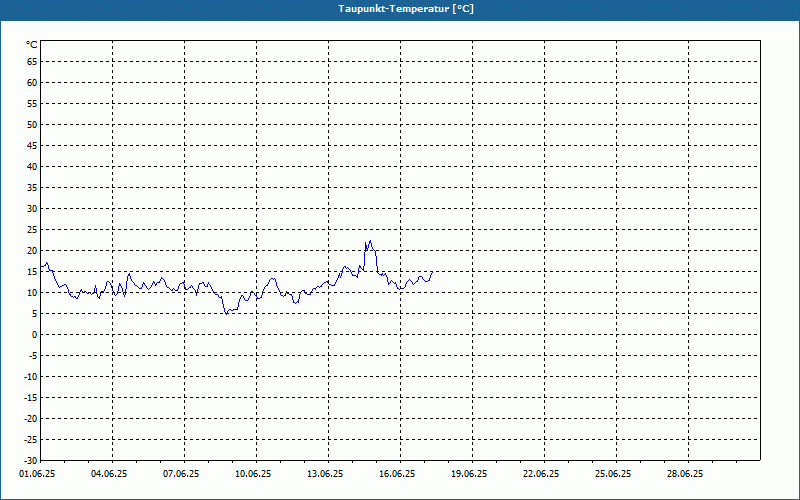Screen dimensions: 800x500
Task: Click the y-axis value 40
Action: click(32, 167)
